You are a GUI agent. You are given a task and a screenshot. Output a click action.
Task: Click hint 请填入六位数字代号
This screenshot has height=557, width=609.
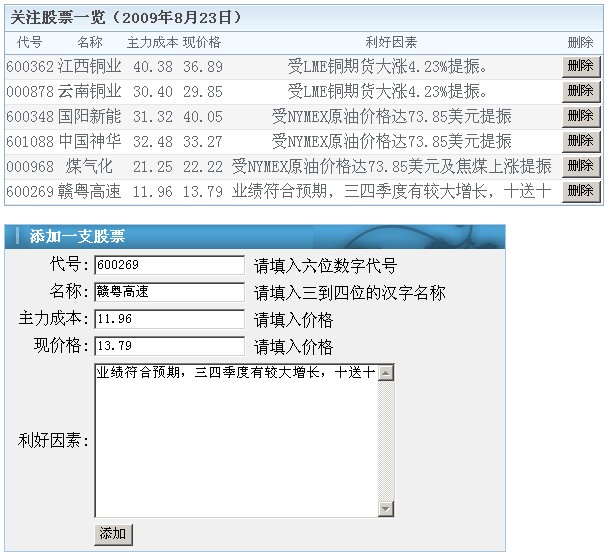pyautogui.click(x=325, y=266)
